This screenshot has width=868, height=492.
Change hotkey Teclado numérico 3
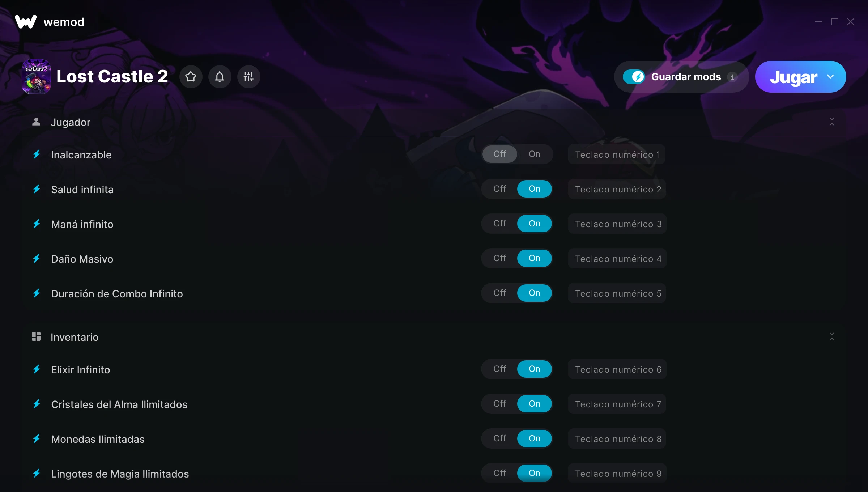click(618, 224)
